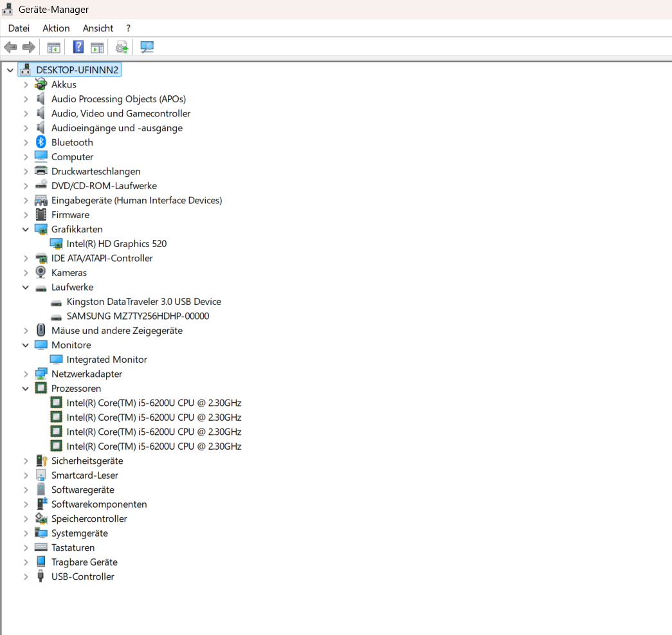Select the last i5-6200U processor entry
This screenshot has height=635, width=672.
154,446
